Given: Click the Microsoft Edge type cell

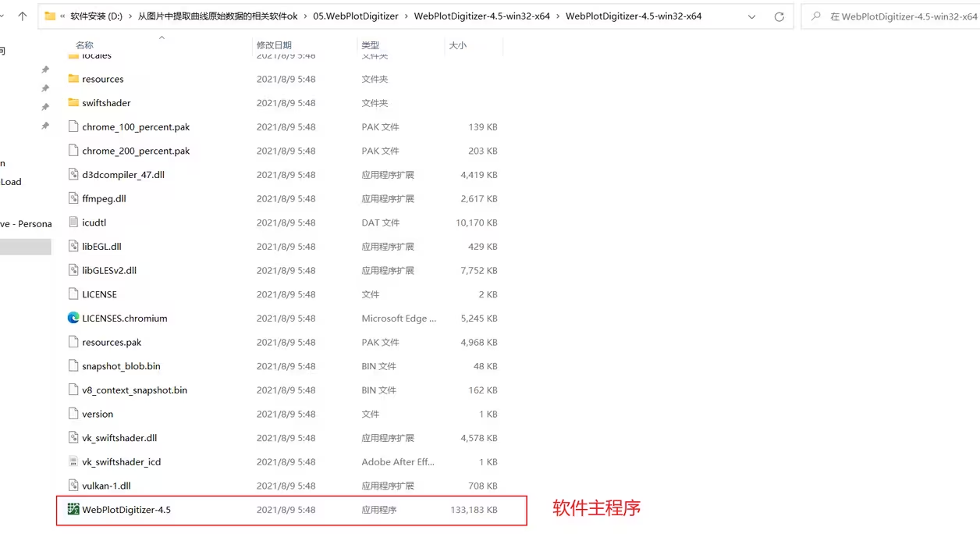Looking at the screenshot, I should pyautogui.click(x=399, y=318).
